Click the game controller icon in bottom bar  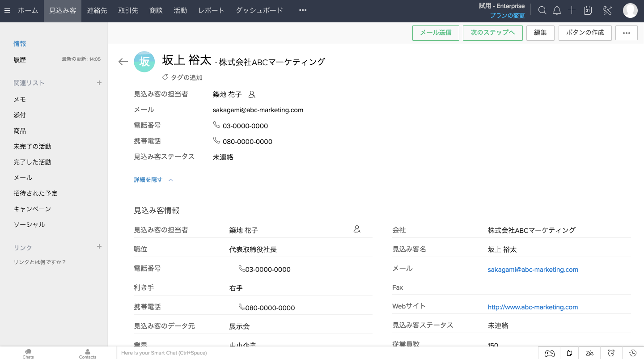(549, 353)
